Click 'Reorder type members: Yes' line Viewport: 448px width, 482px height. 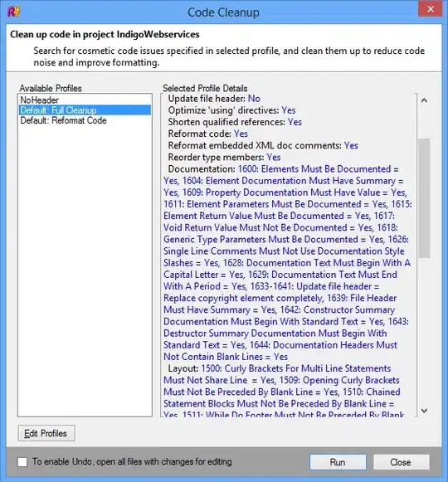point(224,157)
